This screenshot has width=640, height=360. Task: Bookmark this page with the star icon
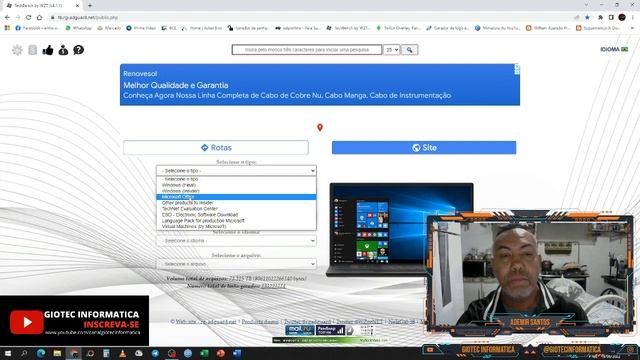click(587, 17)
